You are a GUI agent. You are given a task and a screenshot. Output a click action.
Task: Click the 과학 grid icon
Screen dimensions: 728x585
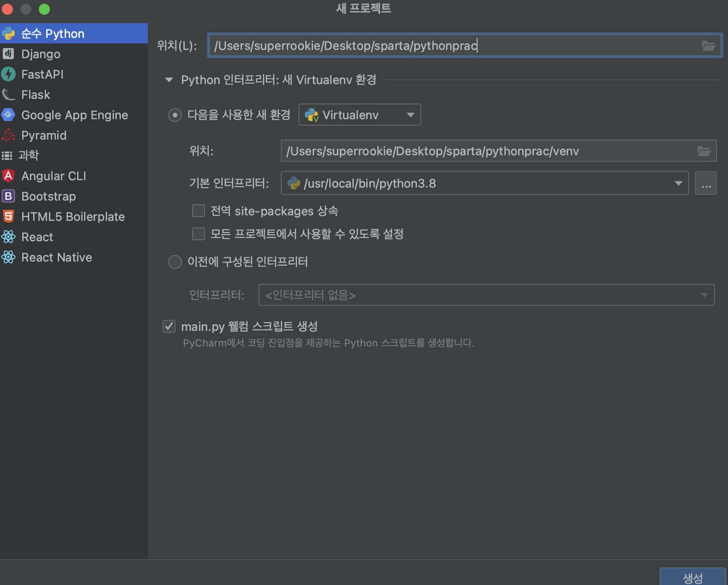(7, 155)
